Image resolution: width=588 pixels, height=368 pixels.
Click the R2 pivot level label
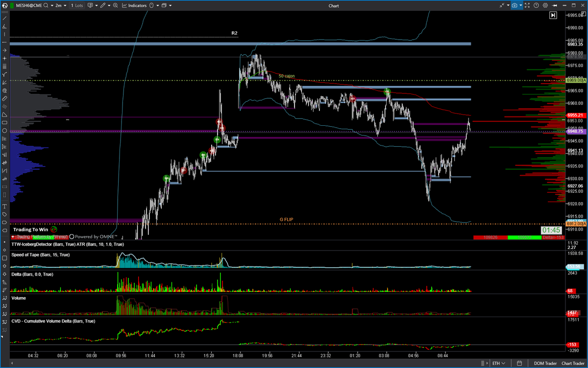point(235,33)
